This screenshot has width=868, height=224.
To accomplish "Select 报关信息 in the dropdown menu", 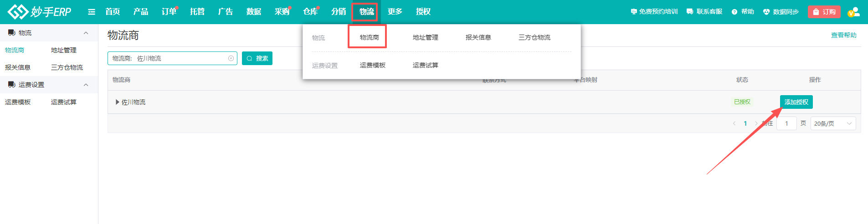I will tap(478, 37).
